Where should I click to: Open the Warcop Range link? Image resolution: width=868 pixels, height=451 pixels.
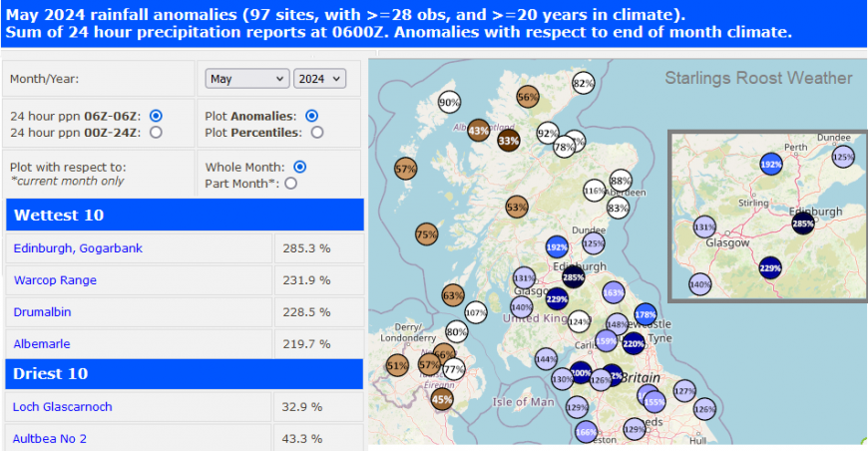(55, 280)
